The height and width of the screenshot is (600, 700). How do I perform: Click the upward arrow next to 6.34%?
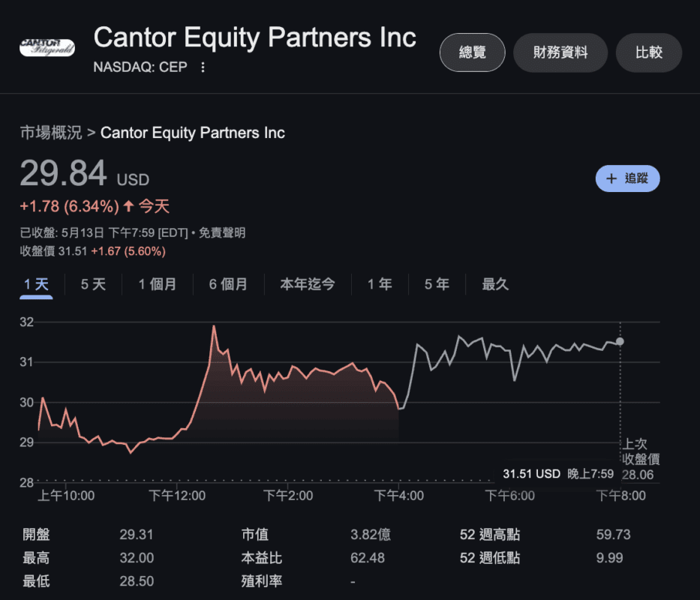tap(128, 205)
